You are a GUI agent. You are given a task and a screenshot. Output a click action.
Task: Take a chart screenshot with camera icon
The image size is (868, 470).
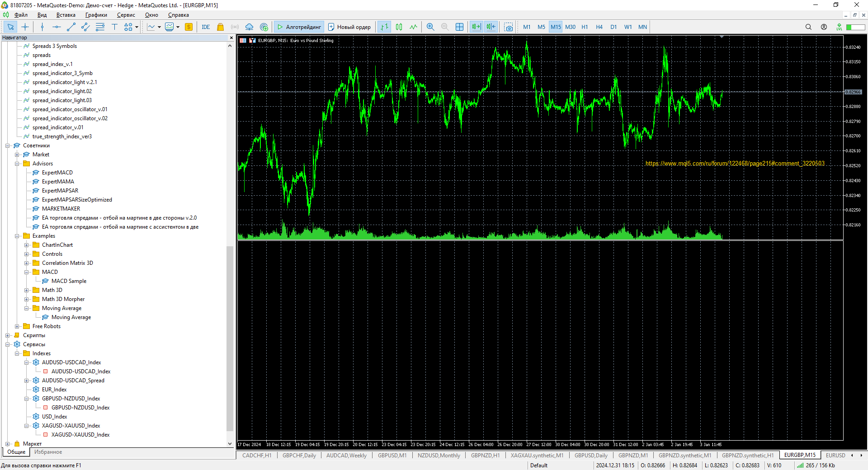pyautogui.click(x=509, y=27)
